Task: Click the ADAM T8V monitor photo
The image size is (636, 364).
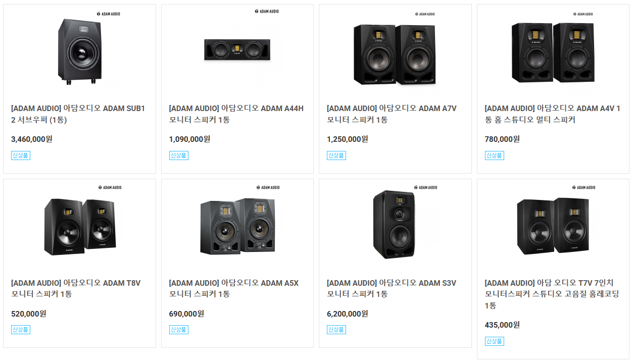Action: (79, 226)
